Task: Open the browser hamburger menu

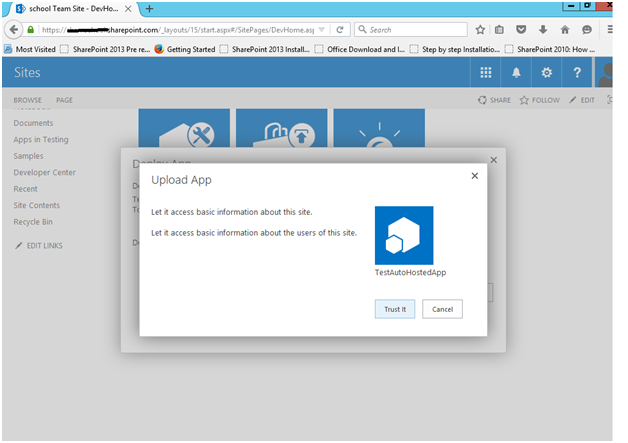Action: (609, 30)
